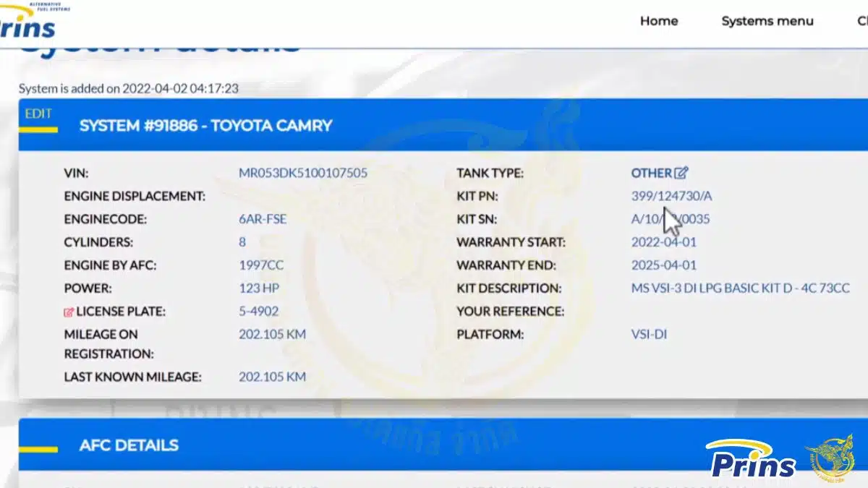Click the KIT DESCRIPTION label
868x488 pixels.
[509, 288]
